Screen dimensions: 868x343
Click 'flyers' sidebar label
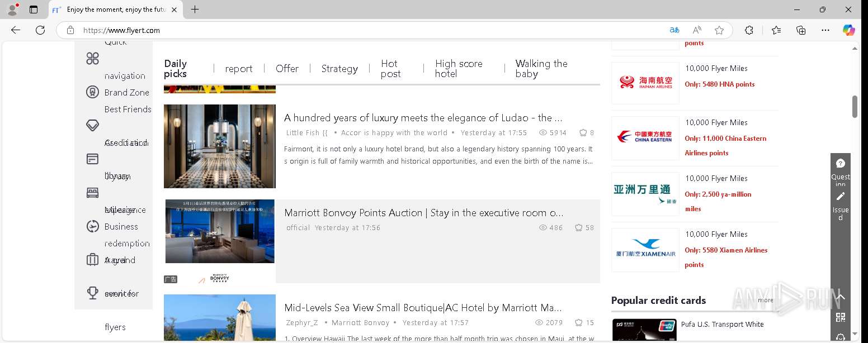pos(115,327)
